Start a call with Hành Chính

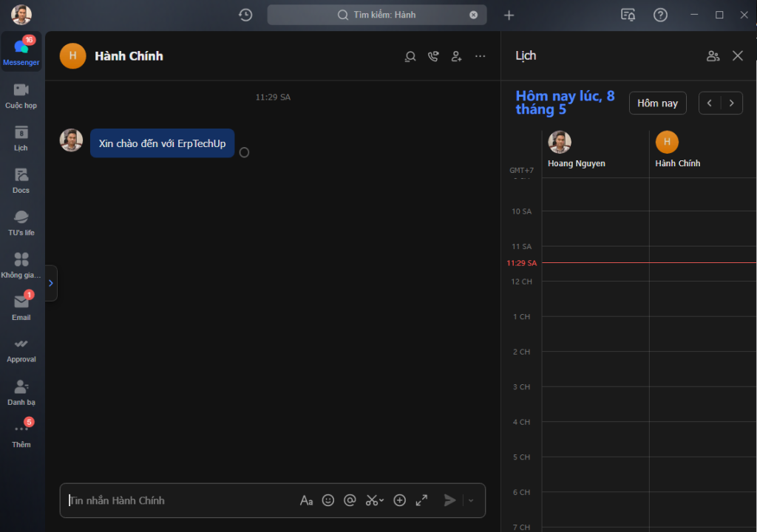(x=433, y=56)
